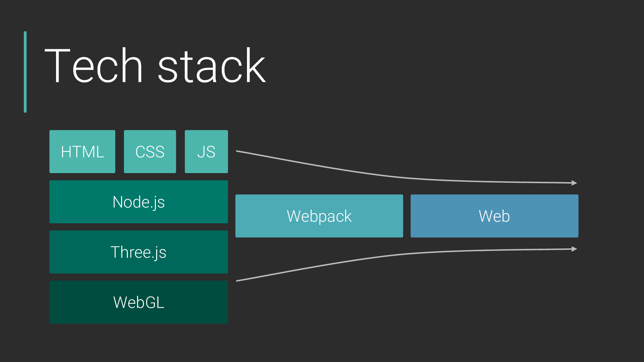Screen dimensions: 644x362
Task: Select the CSS box
Action: [150, 152]
